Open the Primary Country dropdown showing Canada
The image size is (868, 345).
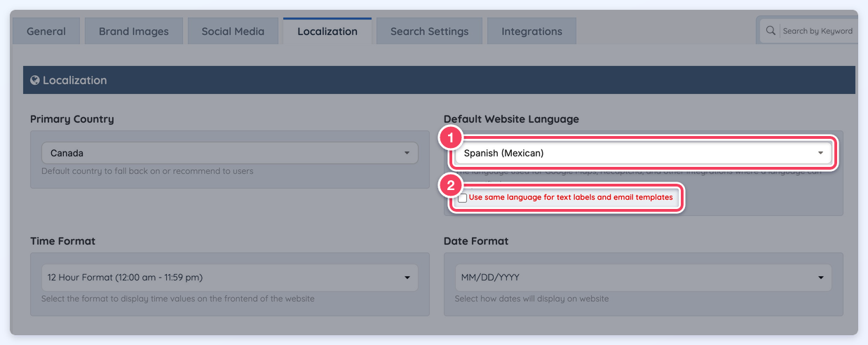[x=230, y=153]
